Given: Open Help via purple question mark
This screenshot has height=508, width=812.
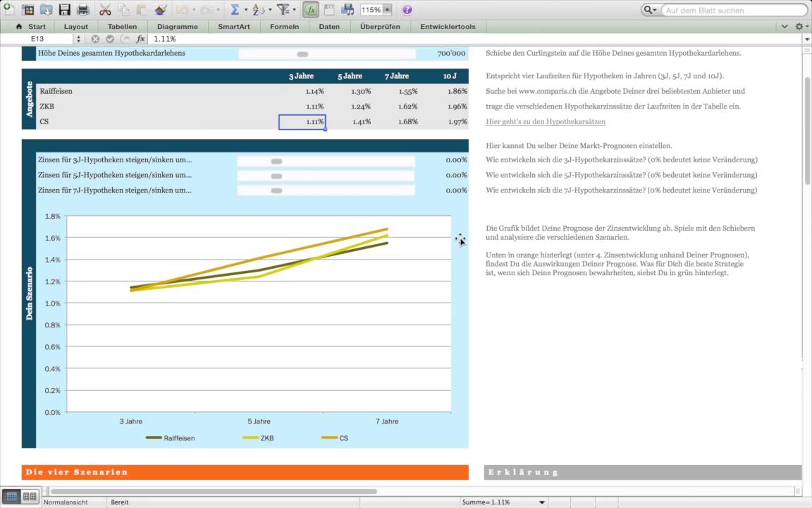Looking at the screenshot, I should tap(407, 10).
